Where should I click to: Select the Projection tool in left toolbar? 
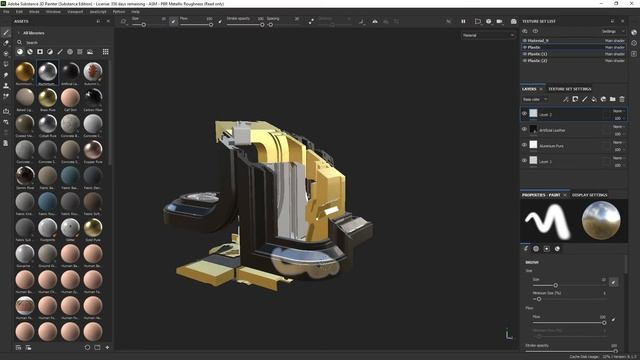pos(6,53)
